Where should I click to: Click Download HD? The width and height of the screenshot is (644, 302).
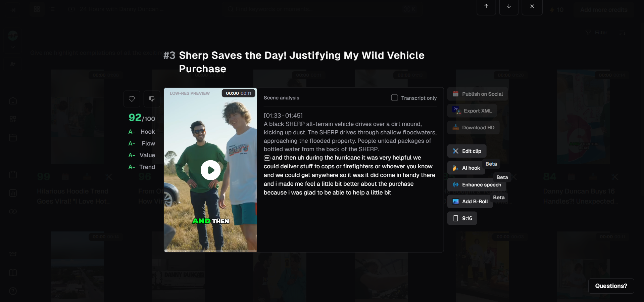pos(474,128)
